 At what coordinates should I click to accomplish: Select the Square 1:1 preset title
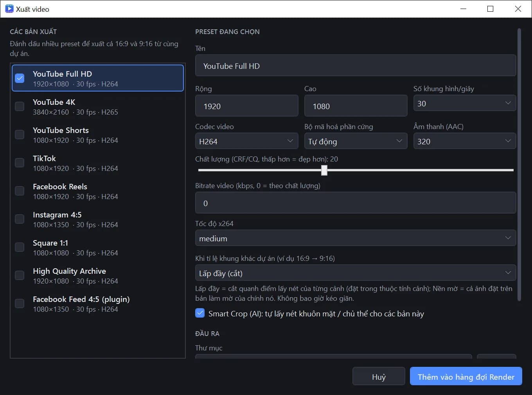coord(50,243)
